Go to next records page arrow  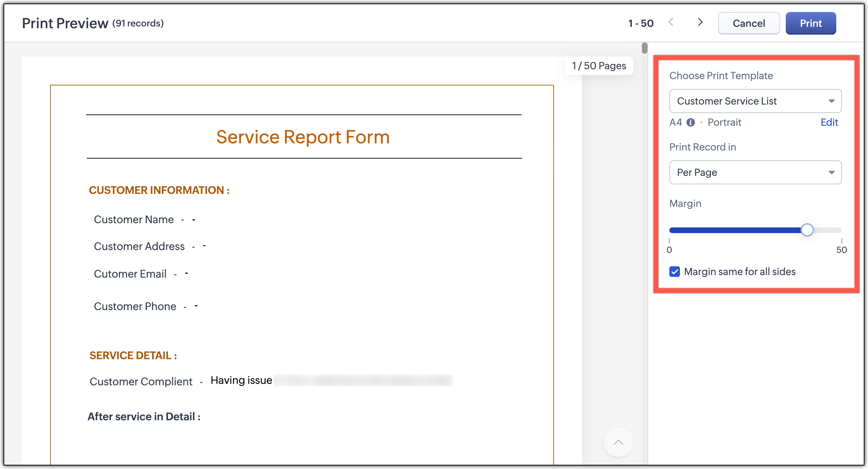(700, 22)
